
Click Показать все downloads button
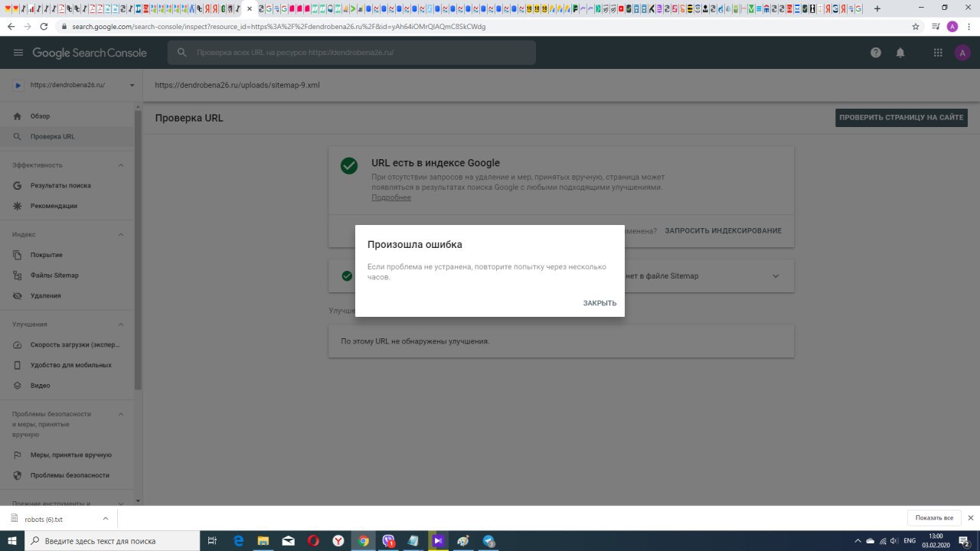click(x=934, y=518)
